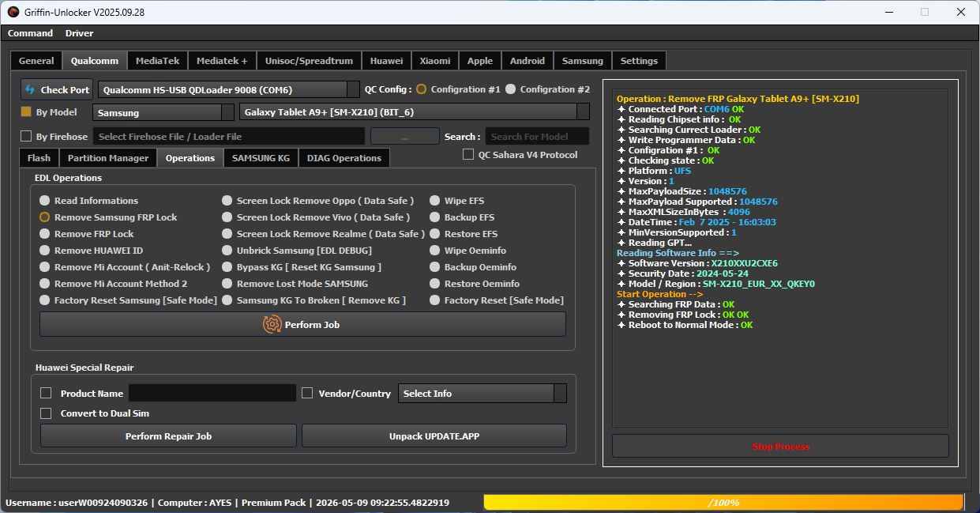This screenshot has height=513, width=980.
Task: Open the Settings tab
Action: (x=639, y=61)
